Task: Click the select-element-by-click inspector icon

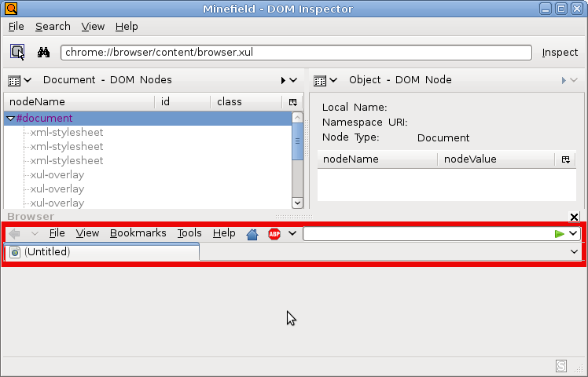Action: pyautogui.click(x=17, y=52)
